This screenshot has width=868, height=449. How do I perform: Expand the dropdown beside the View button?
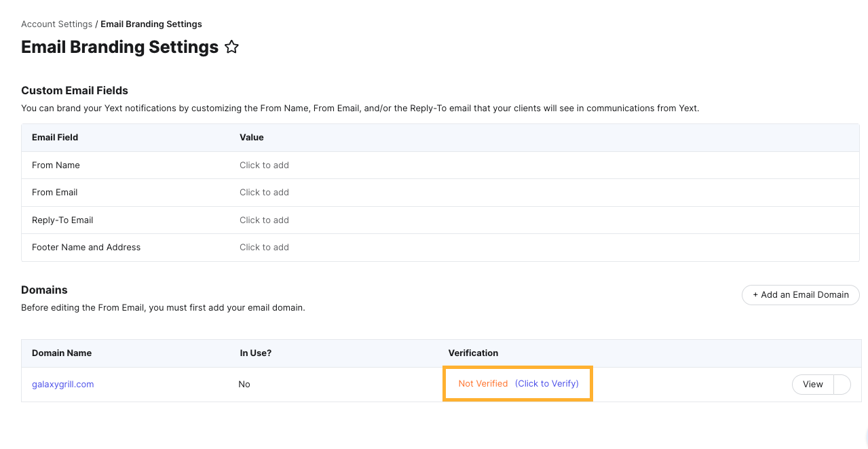842,384
